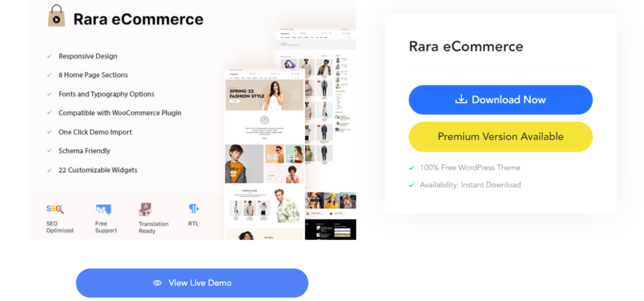Open the Premium Version Available button
This screenshot has height=301, width=644.
coord(501,137)
